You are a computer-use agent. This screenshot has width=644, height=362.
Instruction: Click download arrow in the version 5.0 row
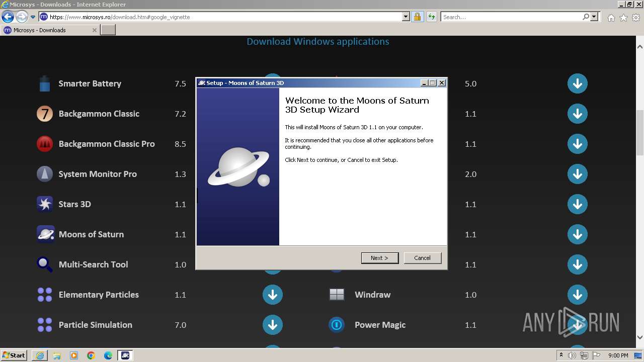(x=578, y=83)
